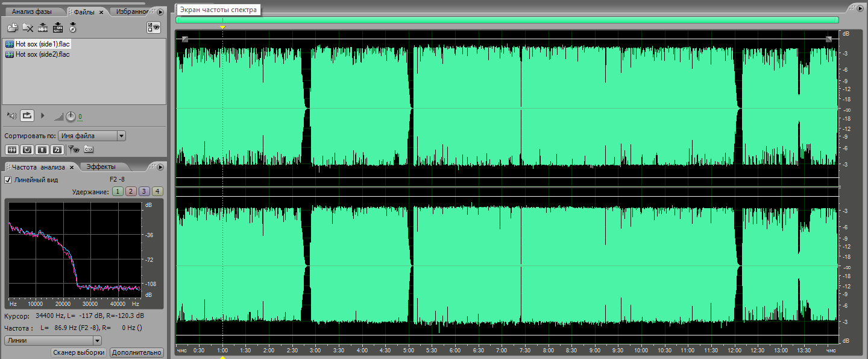Click the yellow playhead marker at top
The height and width of the screenshot is (359, 868).
coord(223,28)
